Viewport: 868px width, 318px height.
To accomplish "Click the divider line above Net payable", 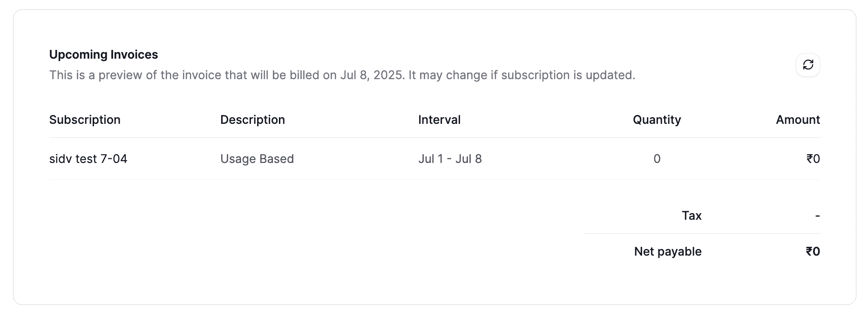I will 701,233.
